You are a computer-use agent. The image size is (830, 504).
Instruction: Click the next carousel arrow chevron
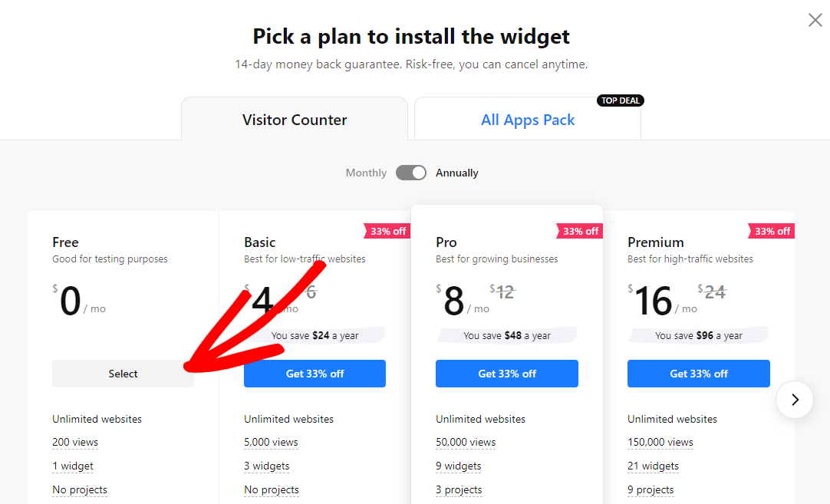(x=795, y=400)
